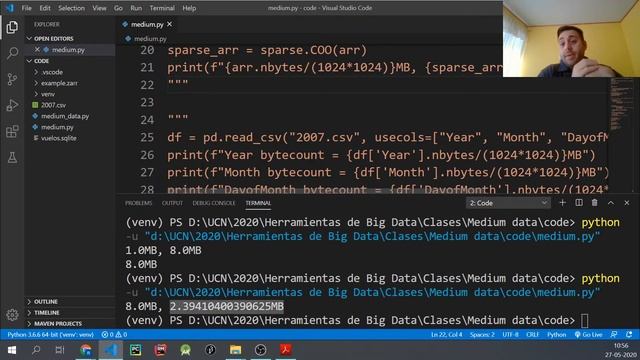Open vuelos.sqlite in the explorer
Image resolution: width=640 pixels, height=360 pixels.
click(x=69, y=138)
